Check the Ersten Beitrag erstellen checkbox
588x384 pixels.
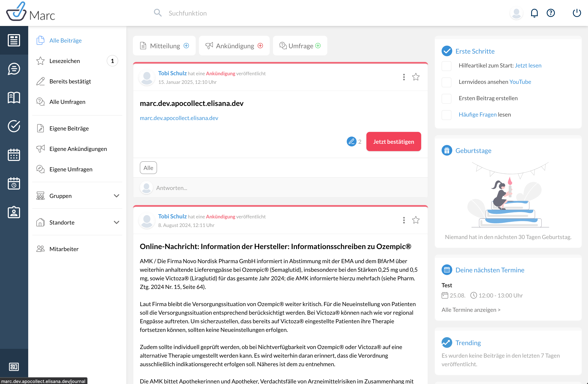pos(447,98)
